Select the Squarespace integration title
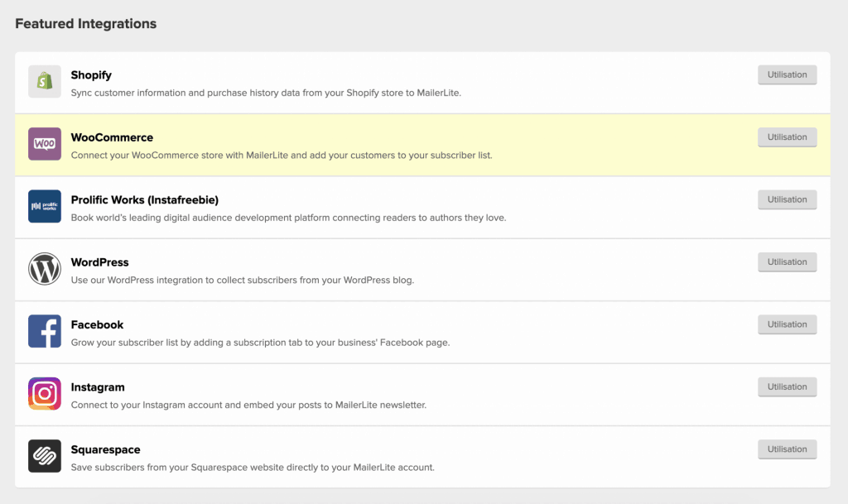The image size is (848, 504). (x=105, y=450)
